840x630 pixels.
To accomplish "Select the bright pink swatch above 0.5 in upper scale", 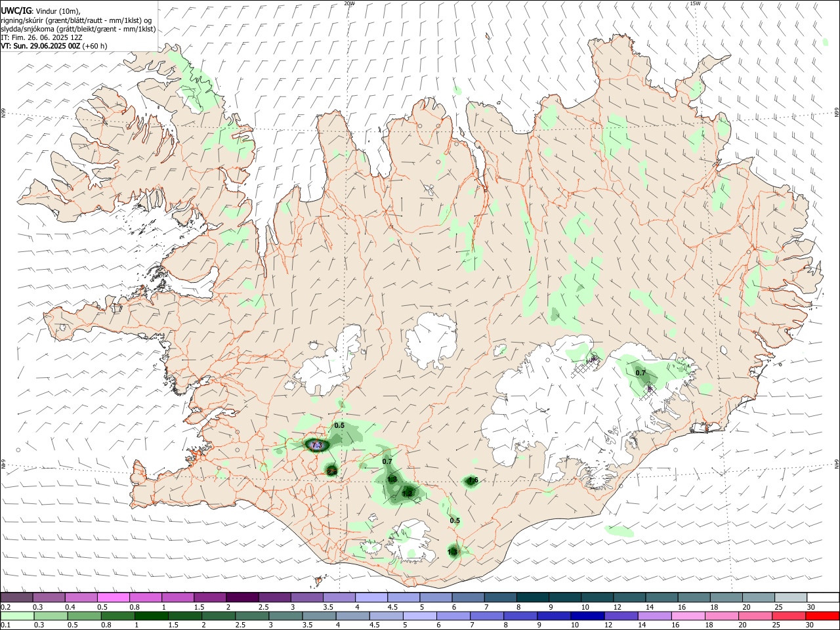I will [x=113, y=598].
